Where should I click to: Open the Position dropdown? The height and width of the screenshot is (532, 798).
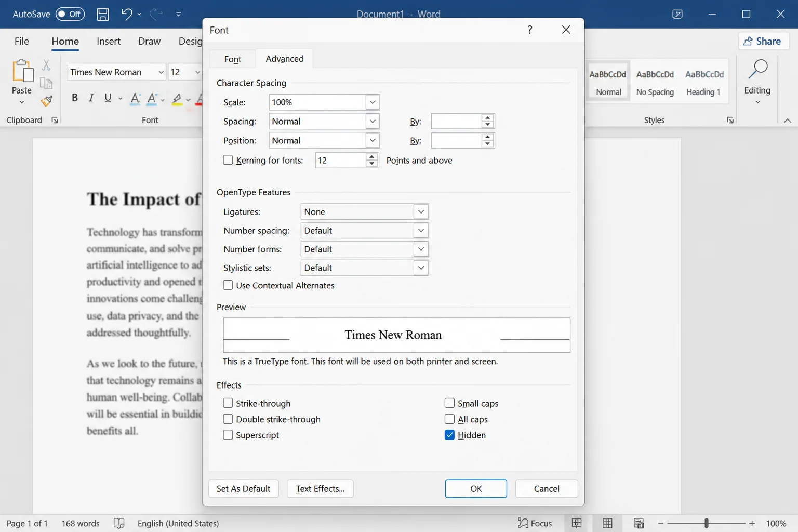point(373,141)
